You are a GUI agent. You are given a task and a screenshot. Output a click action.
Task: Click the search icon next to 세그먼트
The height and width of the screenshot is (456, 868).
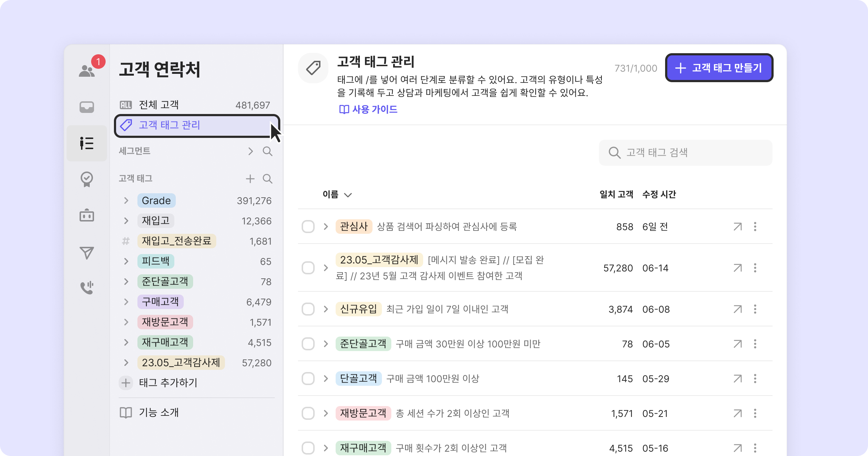pyautogui.click(x=268, y=151)
